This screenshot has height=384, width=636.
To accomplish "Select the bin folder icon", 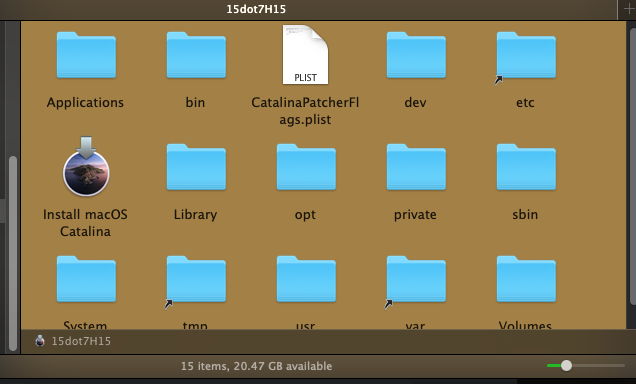I will coord(196,55).
